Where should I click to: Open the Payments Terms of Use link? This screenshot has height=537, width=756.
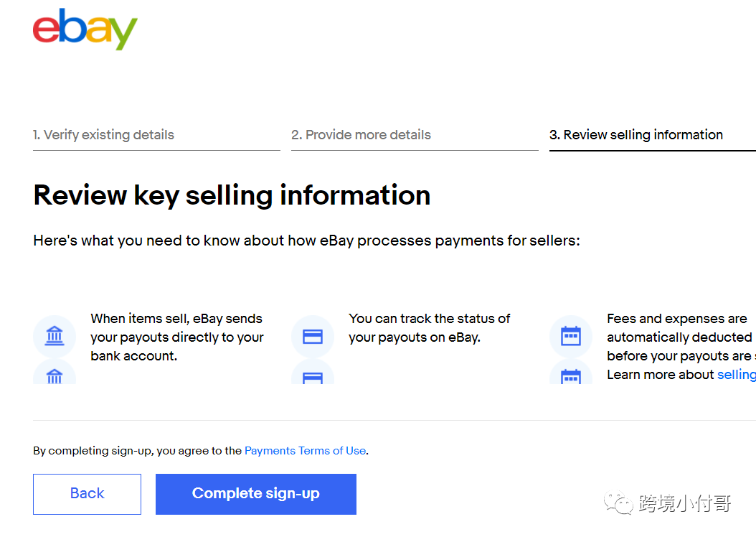click(305, 451)
